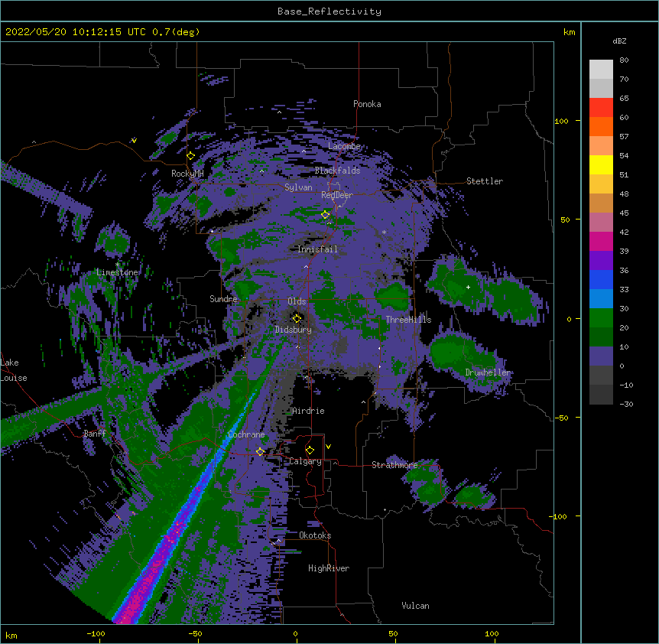This screenshot has height=644, width=659.
Task: Click the yellow diamond marker near RockyMH
Action: (191, 155)
